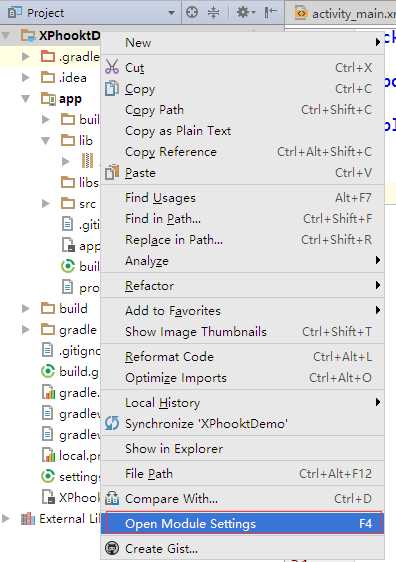This screenshot has height=562, width=396.
Task: Click the Project panel title label
Action: [45, 13]
